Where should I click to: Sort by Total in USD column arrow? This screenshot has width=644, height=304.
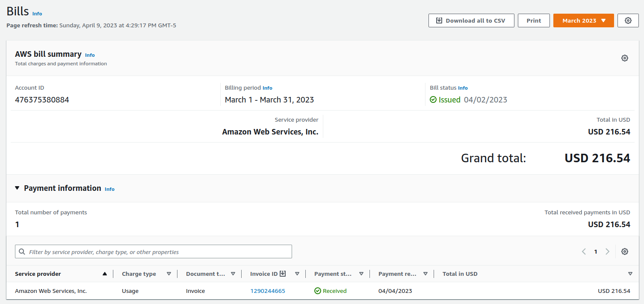(x=630, y=274)
